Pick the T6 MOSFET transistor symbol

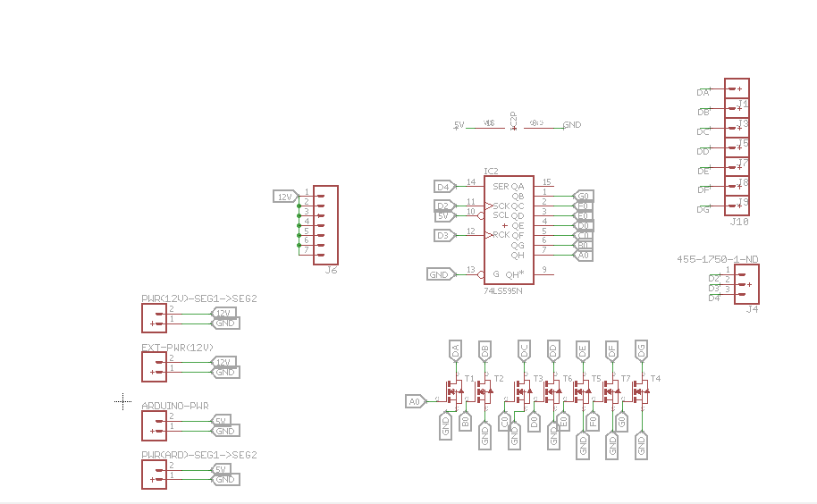[552, 391]
